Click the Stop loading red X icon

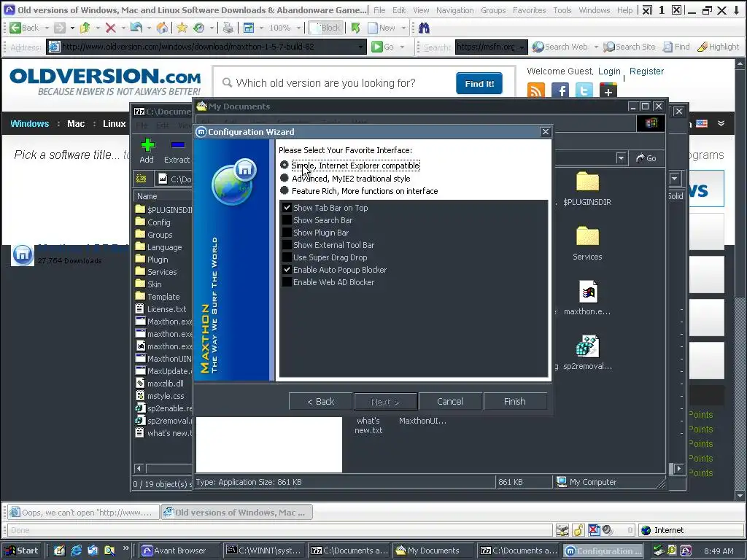111,28
